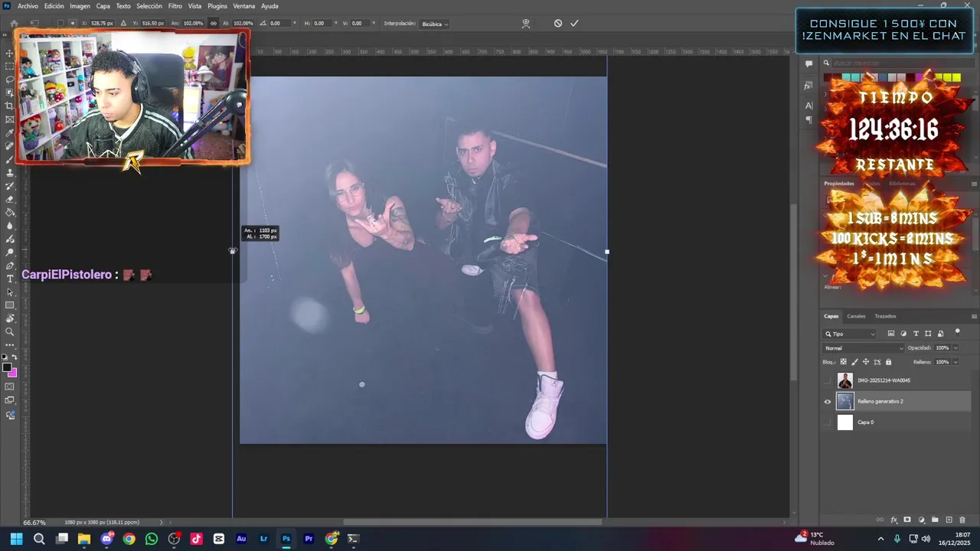Toggle the layer filter on/off switch

pyautogui.click(x=957, y=332)
